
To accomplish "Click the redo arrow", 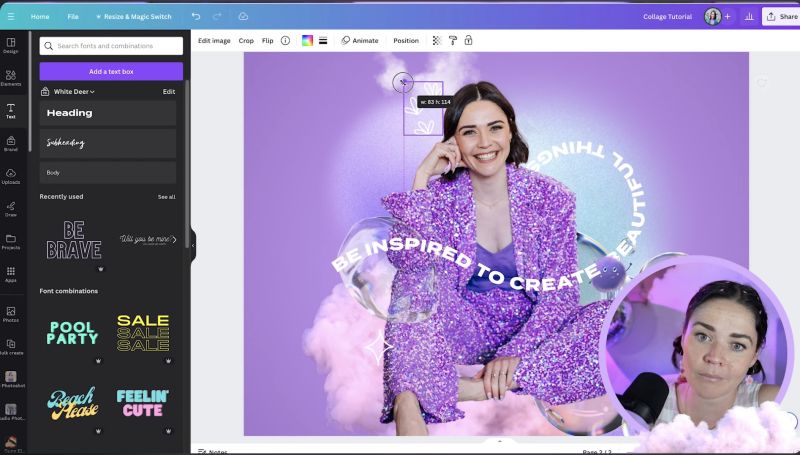I will coord(217,16).
